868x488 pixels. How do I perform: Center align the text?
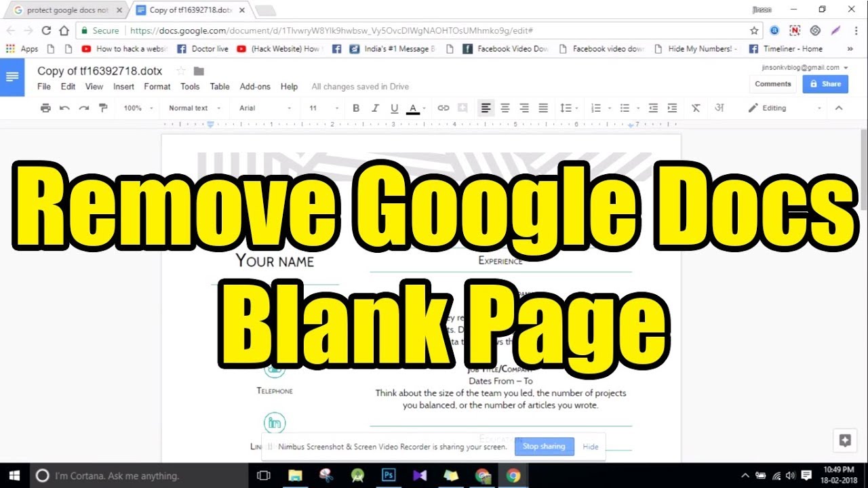pyautogui.click(x=505, y=108)
